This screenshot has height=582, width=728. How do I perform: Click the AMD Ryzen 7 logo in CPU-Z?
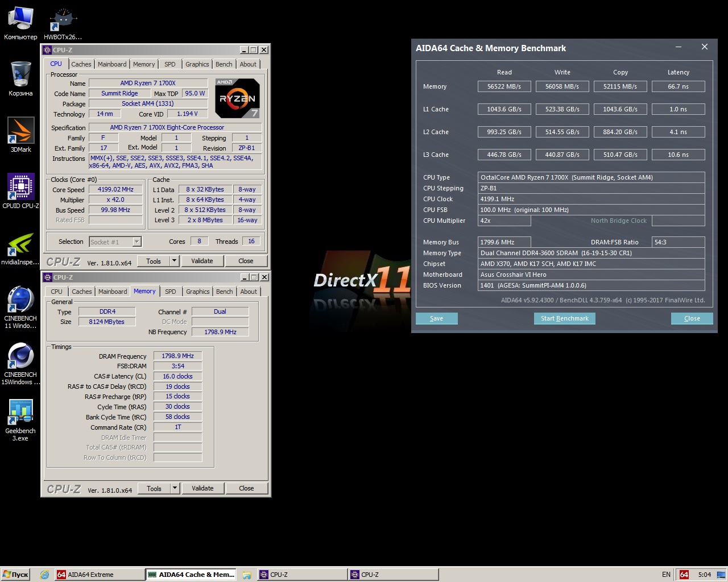(x=237, y=98)
